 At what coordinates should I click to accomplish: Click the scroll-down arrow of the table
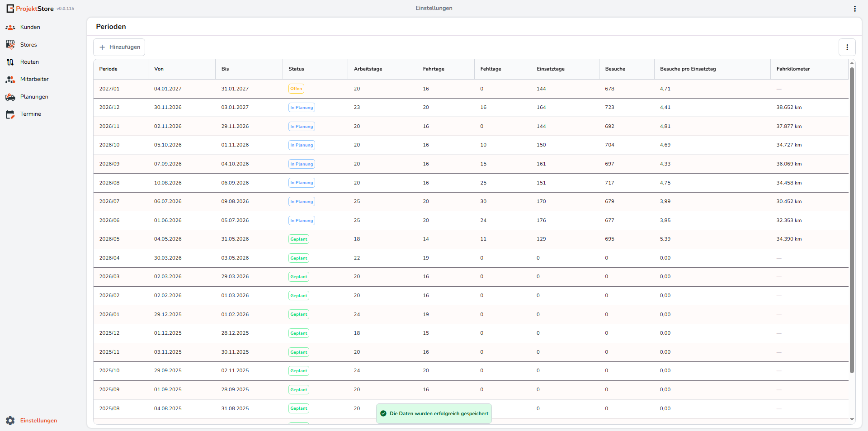852,420
